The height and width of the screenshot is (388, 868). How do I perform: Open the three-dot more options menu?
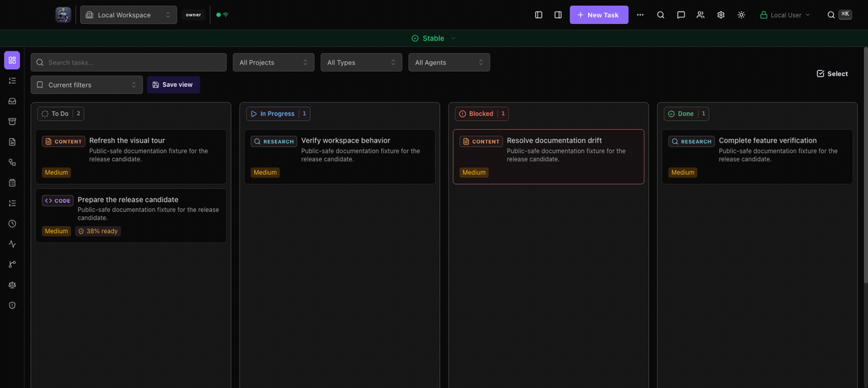(640, 14)
